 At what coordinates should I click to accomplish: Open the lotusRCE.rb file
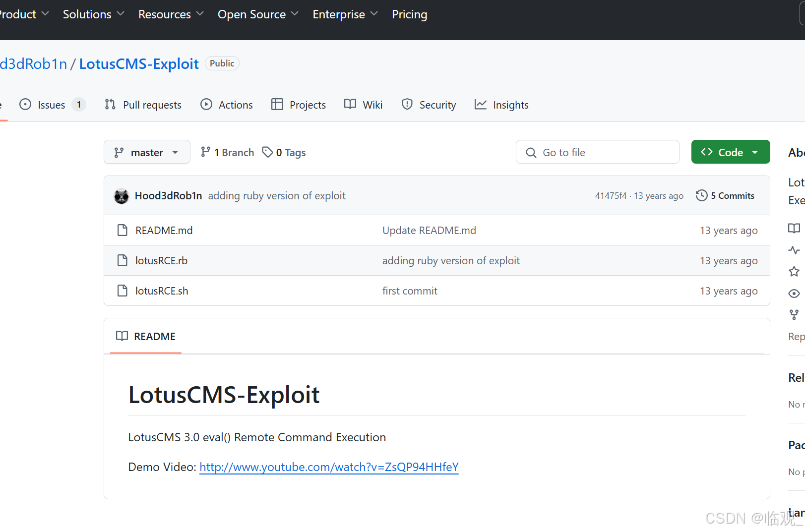point(161,260)
